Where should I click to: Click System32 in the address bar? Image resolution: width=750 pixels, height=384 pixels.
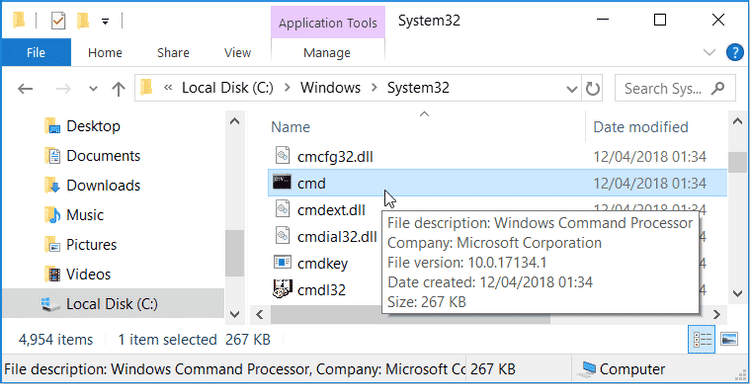point(418,88)
